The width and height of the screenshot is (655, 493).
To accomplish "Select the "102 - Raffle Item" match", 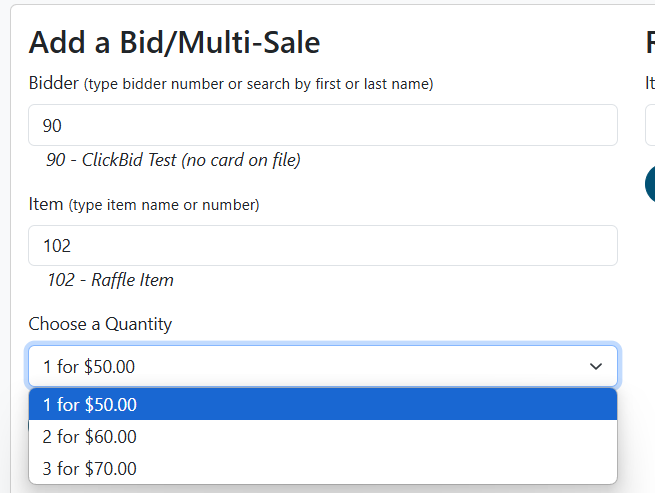I will 110,280.
